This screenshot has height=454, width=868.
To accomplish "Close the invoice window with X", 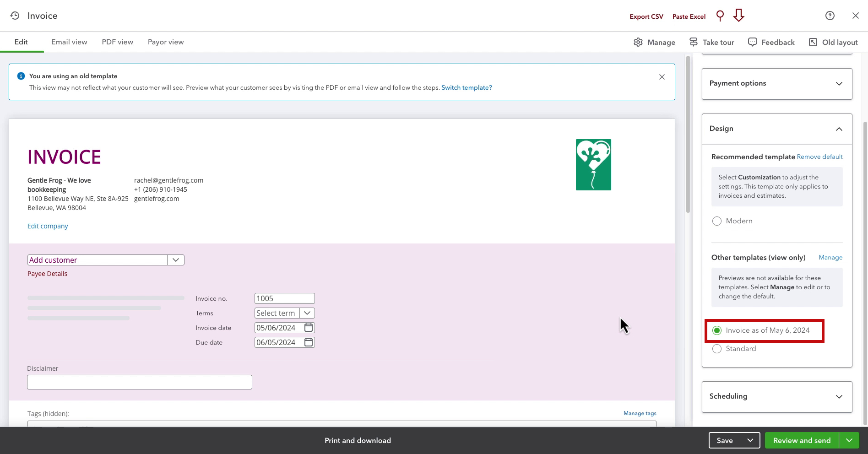I will pyautogui.click(x=856, y=16).
